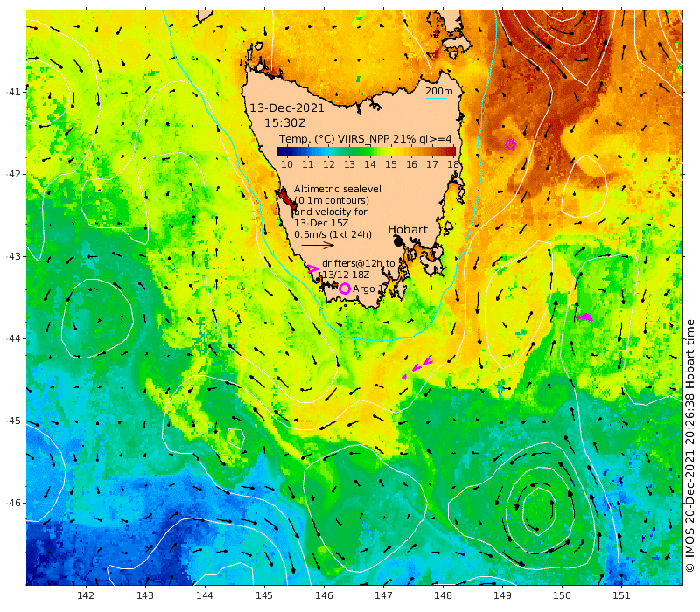Click the 'drifters@12h to' legend text
The width and height of the screenshot is (700, 612).
tap(359, 263)
